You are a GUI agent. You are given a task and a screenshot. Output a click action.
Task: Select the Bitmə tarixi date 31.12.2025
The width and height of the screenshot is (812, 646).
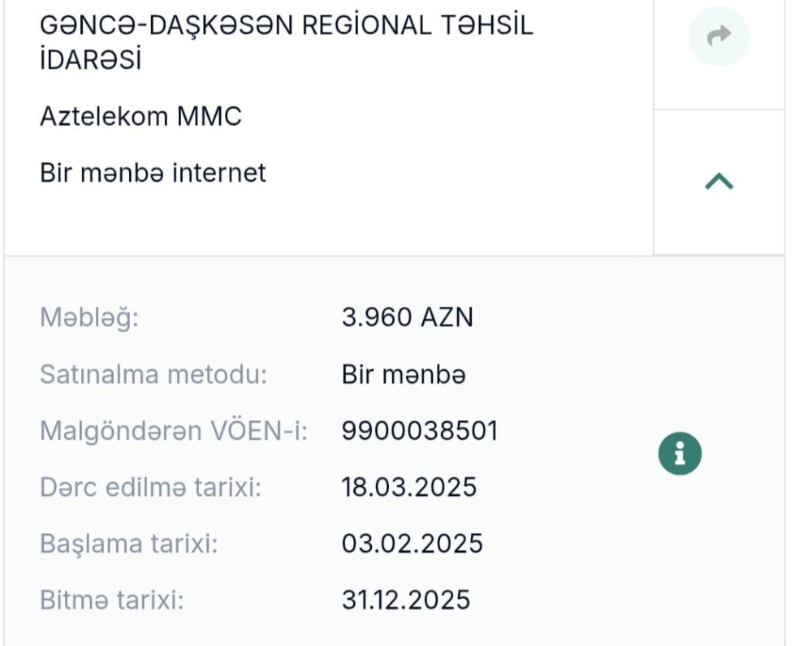(405, 600)
